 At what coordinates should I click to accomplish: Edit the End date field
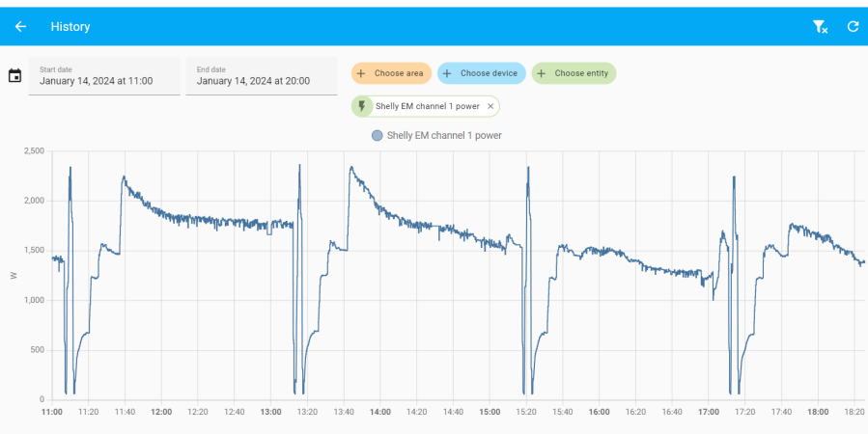click(262, 76)
